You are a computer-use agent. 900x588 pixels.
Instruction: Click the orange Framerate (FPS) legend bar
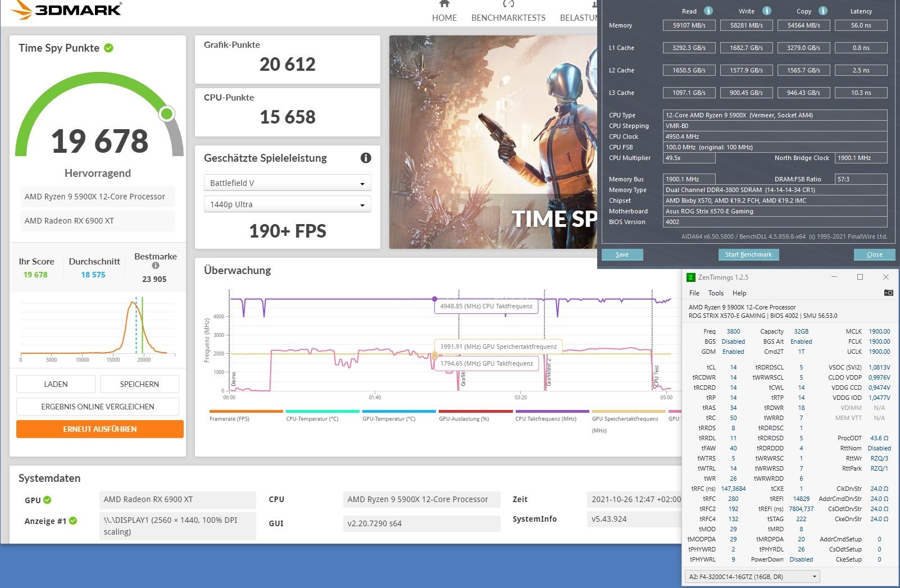click(246, 412)
